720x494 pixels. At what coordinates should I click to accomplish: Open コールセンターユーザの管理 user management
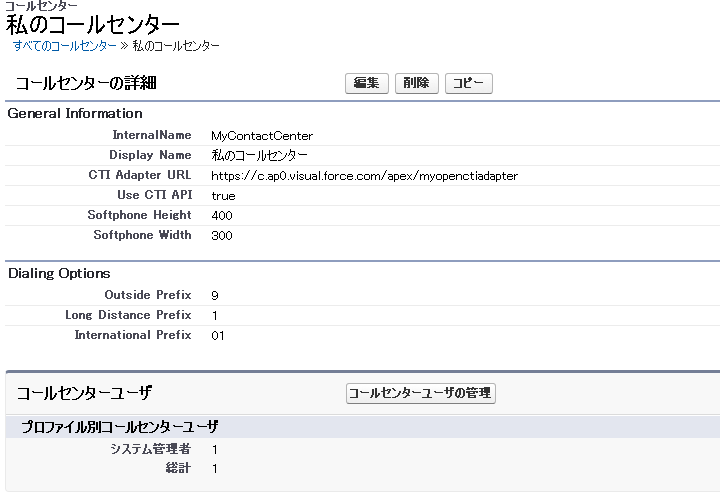click(421, 393)
